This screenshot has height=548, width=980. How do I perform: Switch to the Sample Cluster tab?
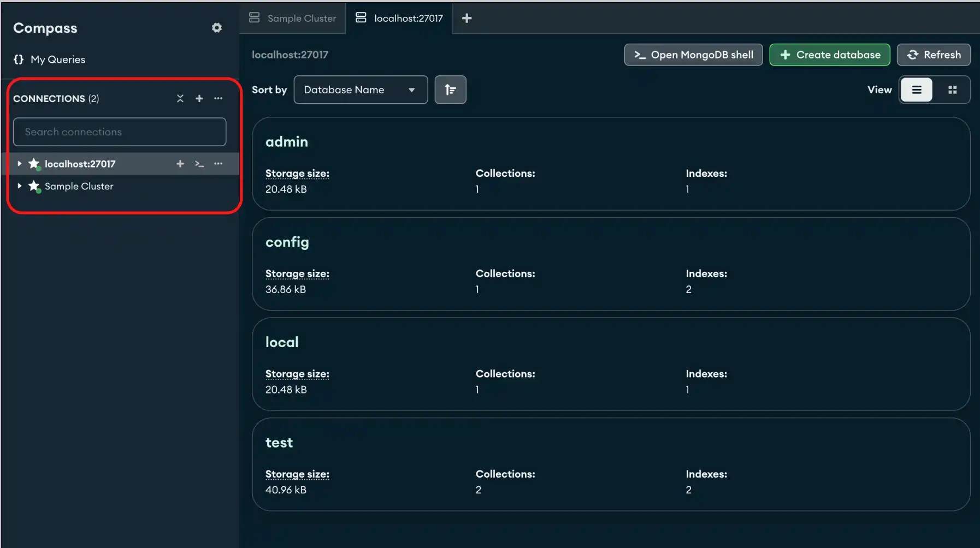[x=292, y=18]
